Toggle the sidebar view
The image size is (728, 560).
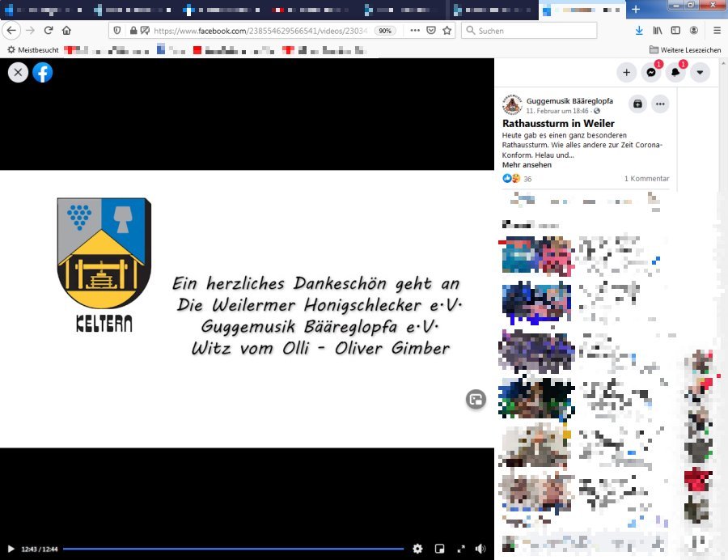pos(675,31)
